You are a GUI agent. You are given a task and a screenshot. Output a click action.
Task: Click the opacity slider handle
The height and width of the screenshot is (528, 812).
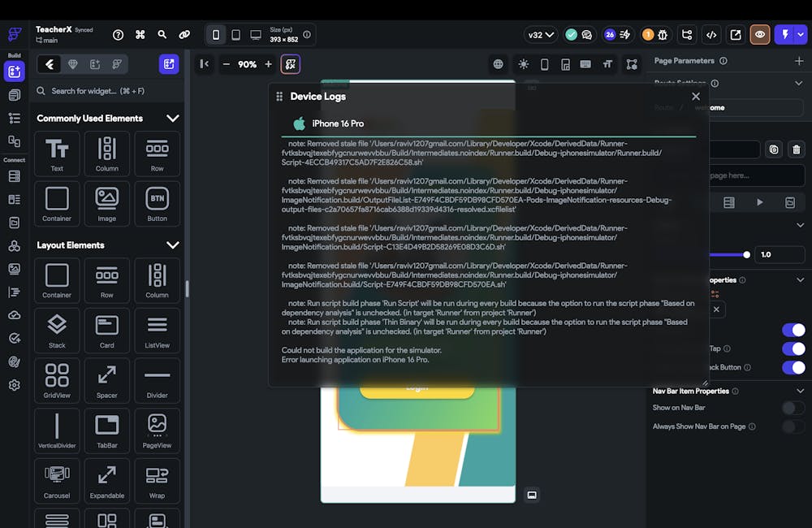(746, 254)
